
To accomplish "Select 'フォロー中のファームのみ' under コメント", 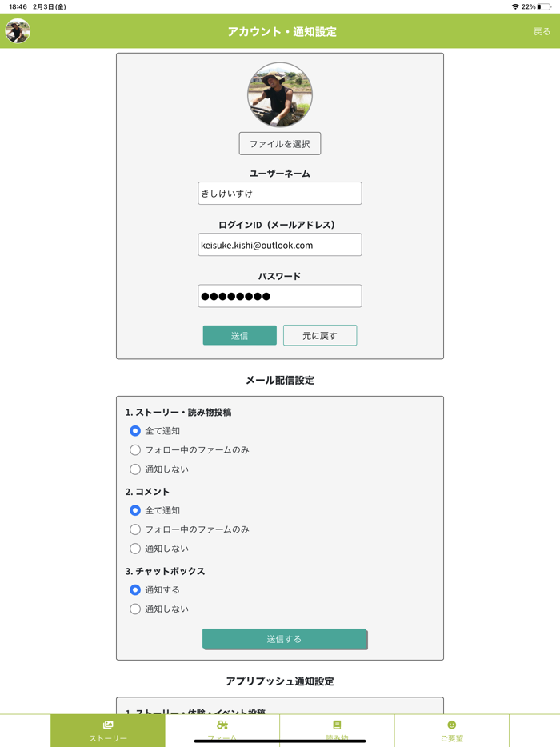I will [135, 529].
